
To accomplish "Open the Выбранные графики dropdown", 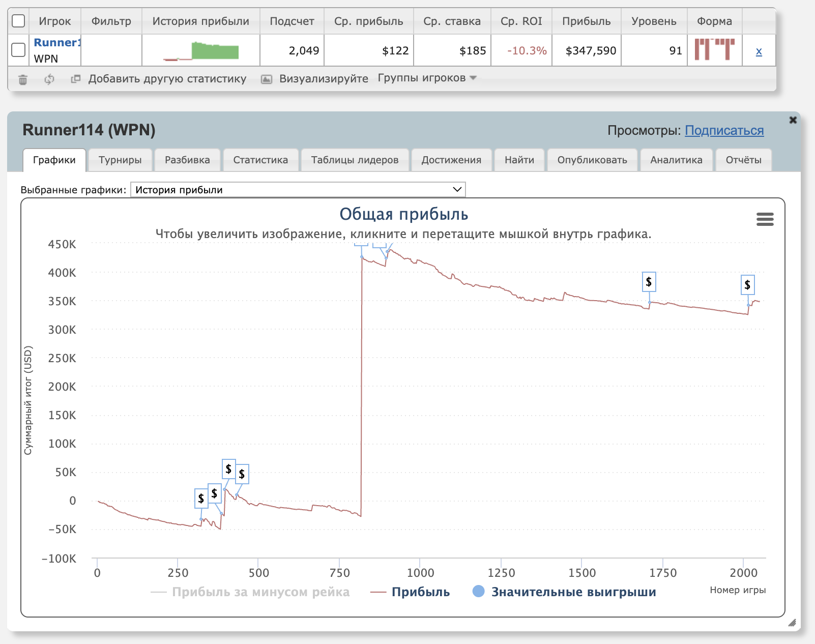I will [x=298, y=190].
